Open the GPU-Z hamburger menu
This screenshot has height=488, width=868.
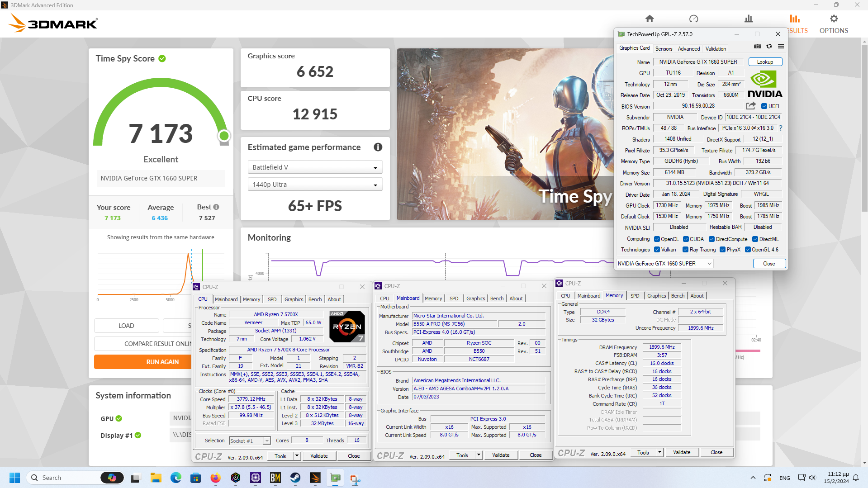(x=781, y=46)
